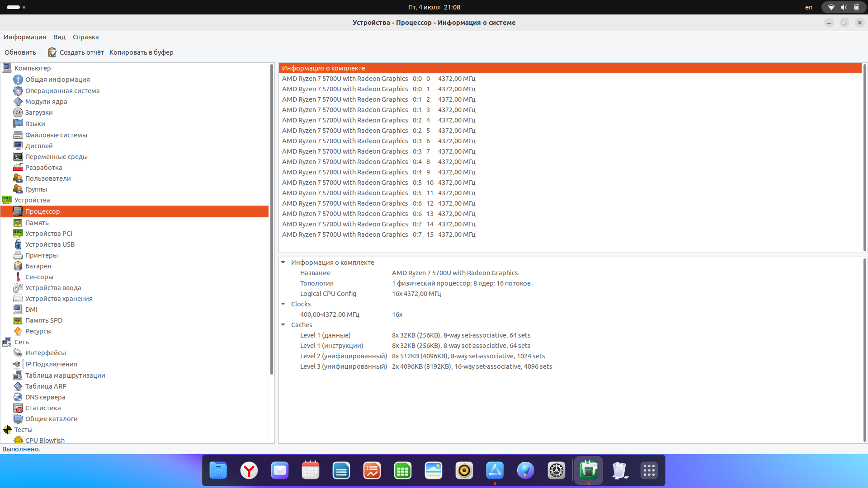
Task: Click the DNS servers globe icon
Action: coord(18,397)
